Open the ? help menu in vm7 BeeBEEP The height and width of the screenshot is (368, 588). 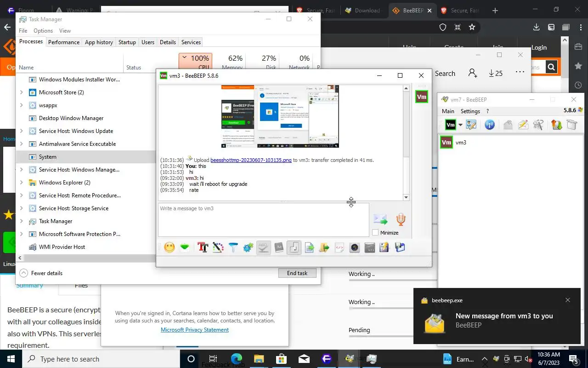coord(487,111)
